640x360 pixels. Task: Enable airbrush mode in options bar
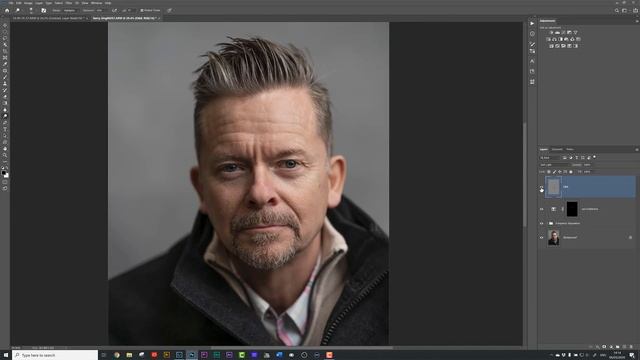(x=114, y=10)
